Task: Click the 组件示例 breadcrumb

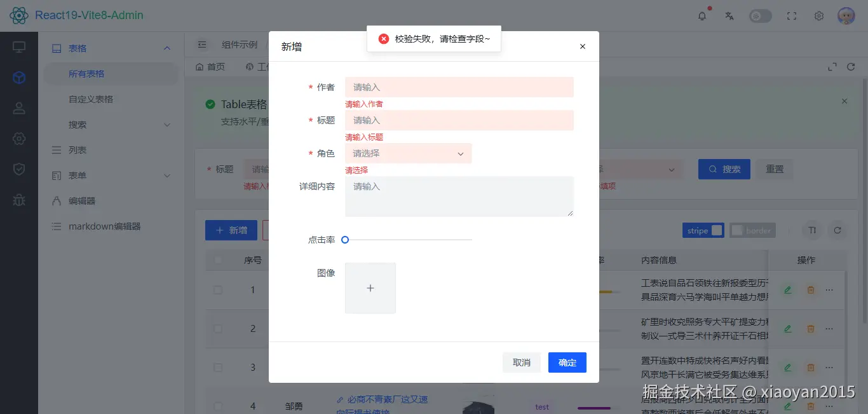Action: click(x=240, y=45)
